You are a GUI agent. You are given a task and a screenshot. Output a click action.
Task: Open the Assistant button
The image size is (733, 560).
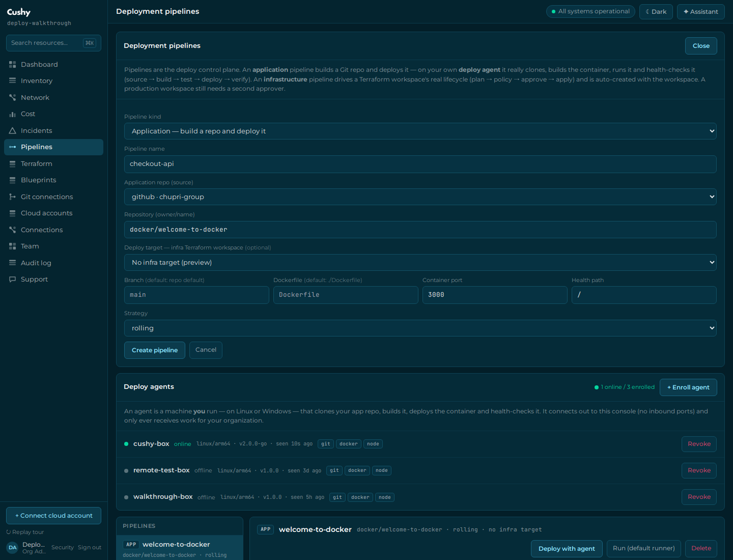tap(700, 11)
